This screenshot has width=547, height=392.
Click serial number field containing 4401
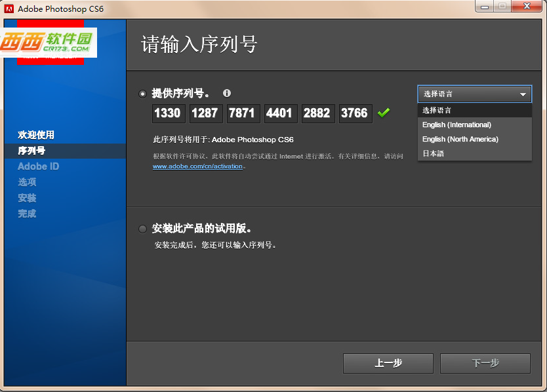pos(281,113)
